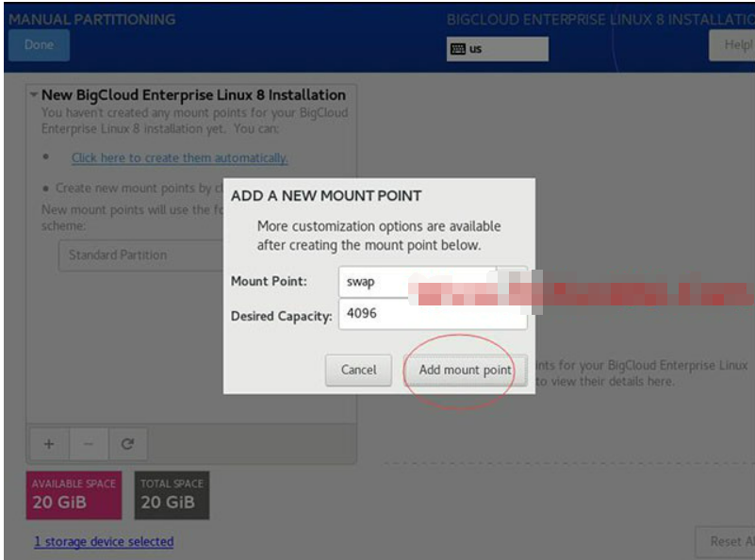
Task: Click Done in Manual Partitioning header
Action: tap(39, 44)
